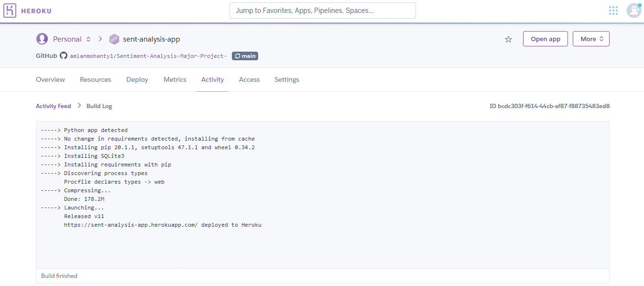Click the Heroku logo icon
The height and width of the screenshot is (286, 644).
[10, 11]
